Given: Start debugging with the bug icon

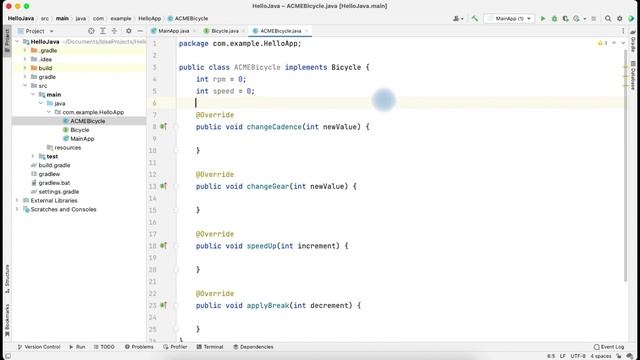Looking at the screenshot, I should [x=554, y=18].
